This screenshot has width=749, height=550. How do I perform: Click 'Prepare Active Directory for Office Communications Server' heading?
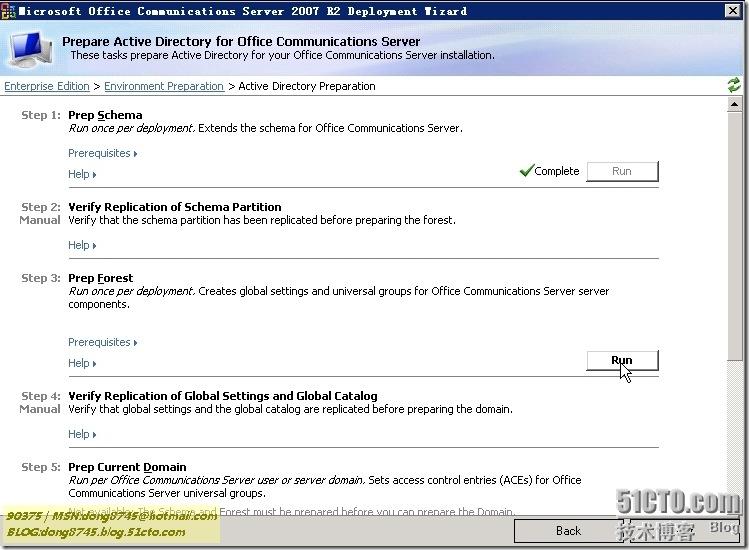(241, 42)
